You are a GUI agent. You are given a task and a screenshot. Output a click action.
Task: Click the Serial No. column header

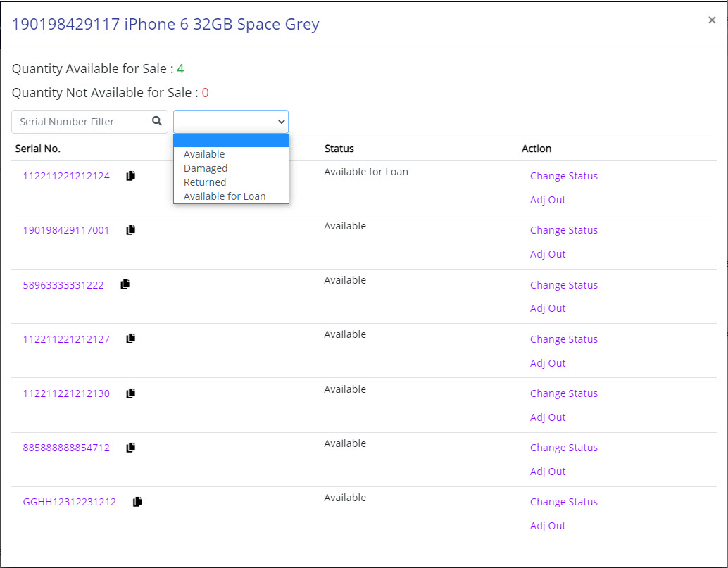click(37, 149)
